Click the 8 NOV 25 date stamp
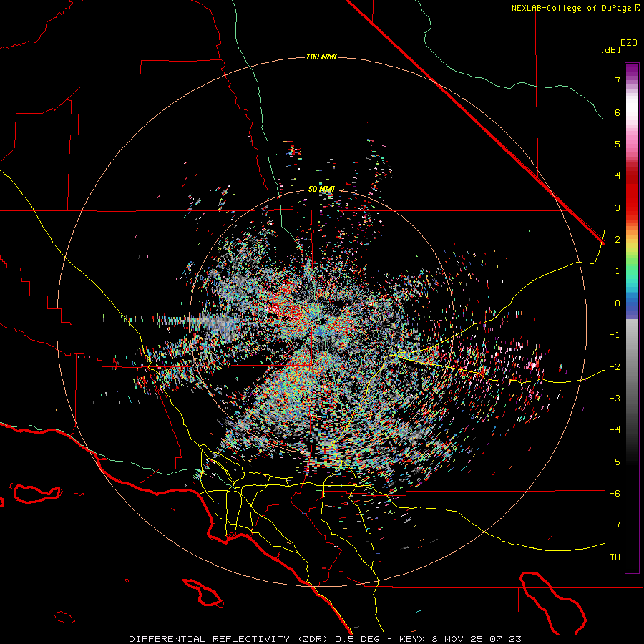 click(459, 639)
